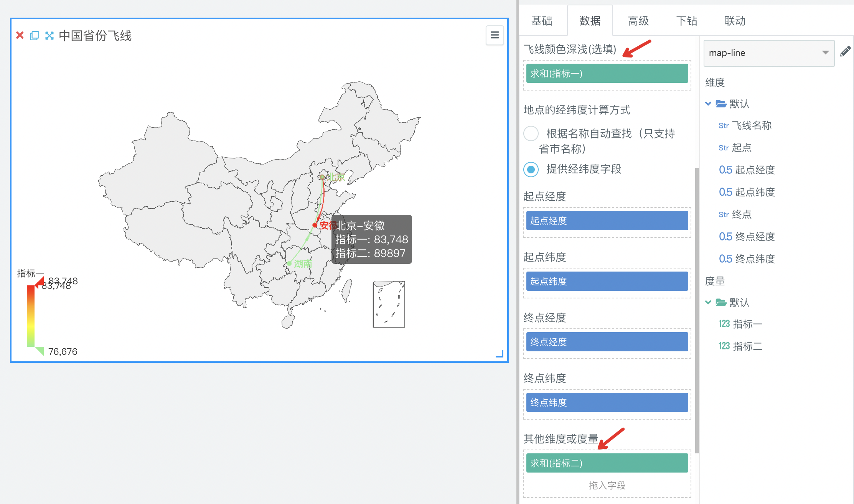854x504 pixels.
Task: Click the chart resize handle in the corner
Action: pyautogui.click(x=500, y=354)
